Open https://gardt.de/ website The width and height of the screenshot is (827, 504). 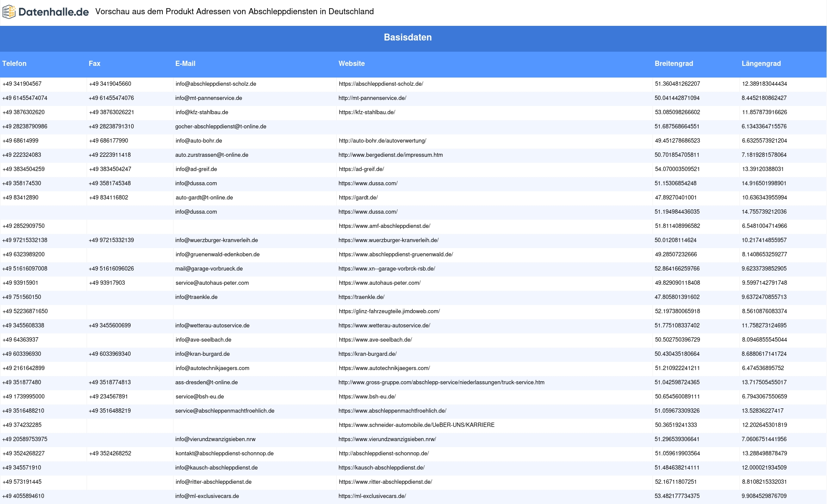pos(358,198)
